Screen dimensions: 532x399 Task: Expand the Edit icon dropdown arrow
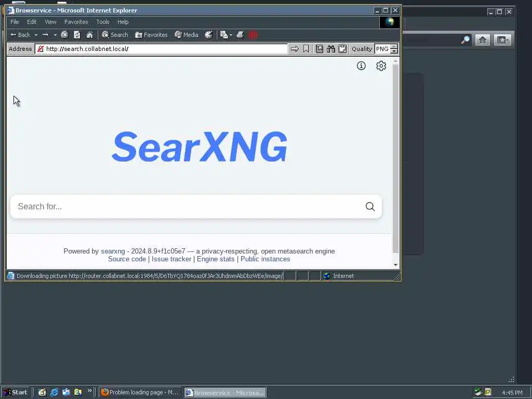[231, 35]
